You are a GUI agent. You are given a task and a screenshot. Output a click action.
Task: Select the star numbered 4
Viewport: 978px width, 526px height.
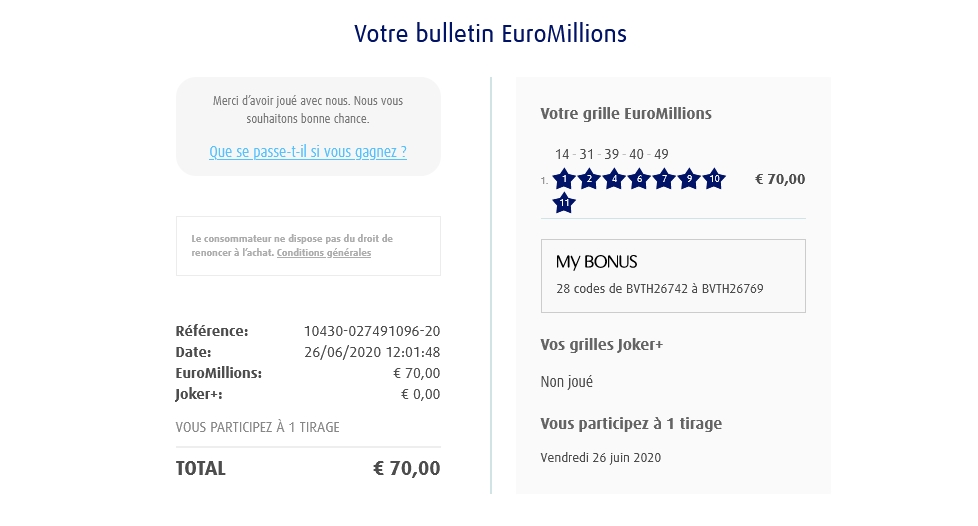coord(614,180)
